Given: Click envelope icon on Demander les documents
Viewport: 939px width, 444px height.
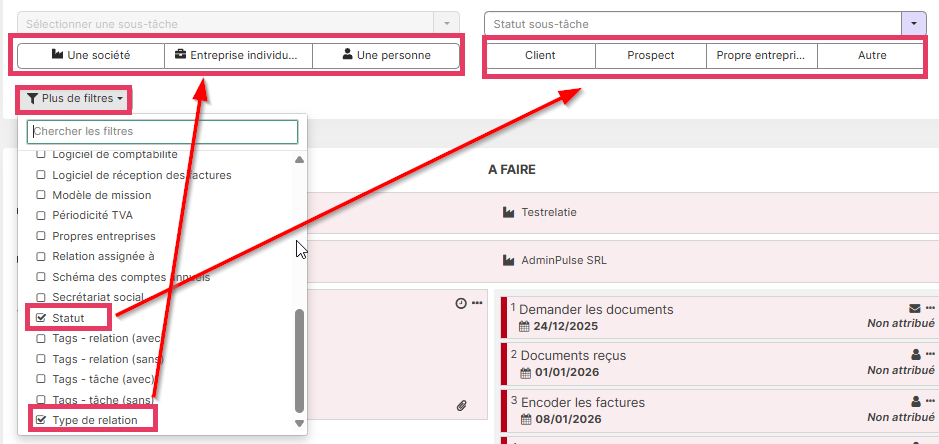Looking at the screenshot, I should 914,308.
